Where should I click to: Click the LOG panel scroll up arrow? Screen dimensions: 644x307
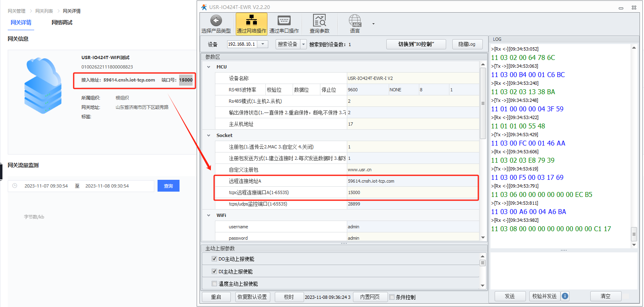pos(634,48)
